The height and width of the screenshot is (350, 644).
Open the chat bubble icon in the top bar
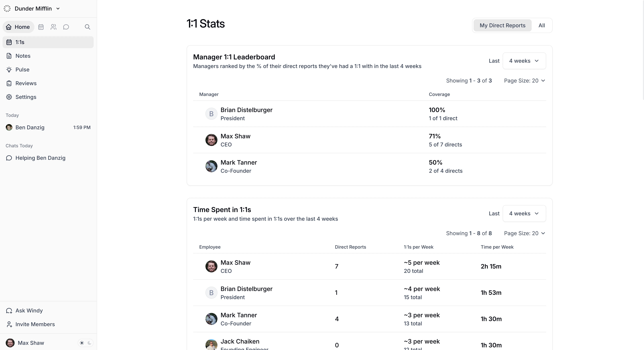pyautogui.click(x=66, y=27)
